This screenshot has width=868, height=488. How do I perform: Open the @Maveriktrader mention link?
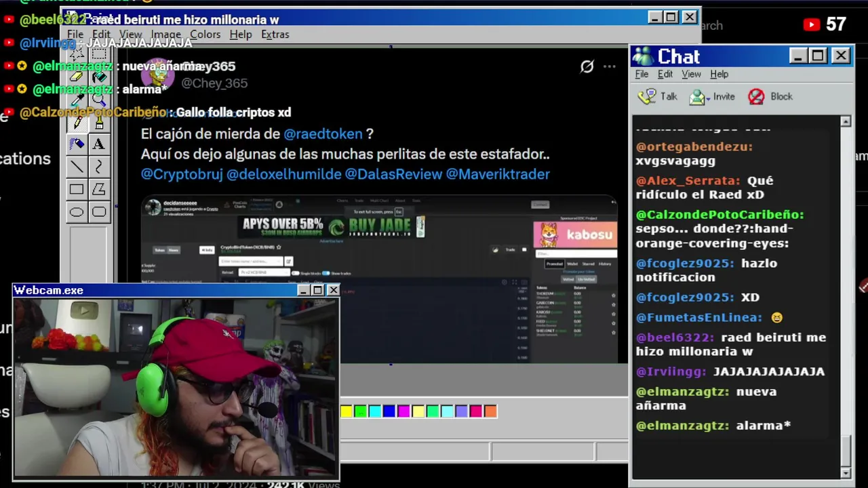click(x=498, y=174)
